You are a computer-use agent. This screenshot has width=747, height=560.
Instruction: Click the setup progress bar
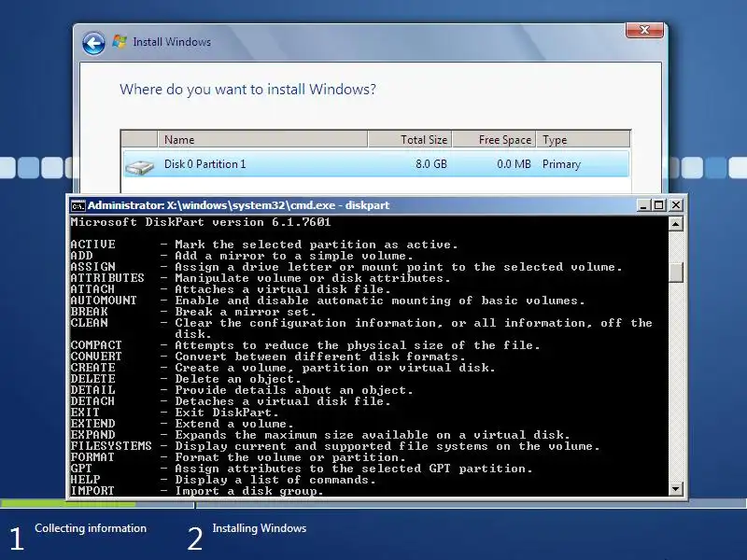pyautogui.click(x=373, y=503)
